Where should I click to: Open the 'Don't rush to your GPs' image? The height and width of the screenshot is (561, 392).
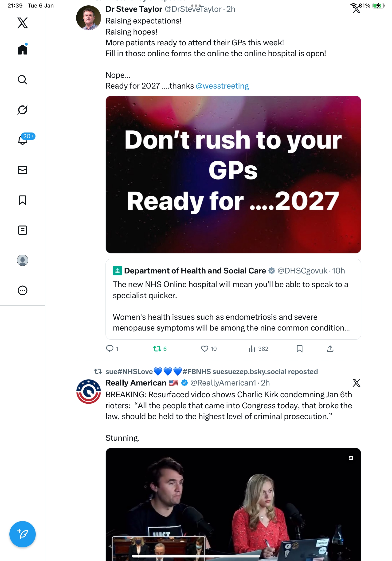pos(233,175)
